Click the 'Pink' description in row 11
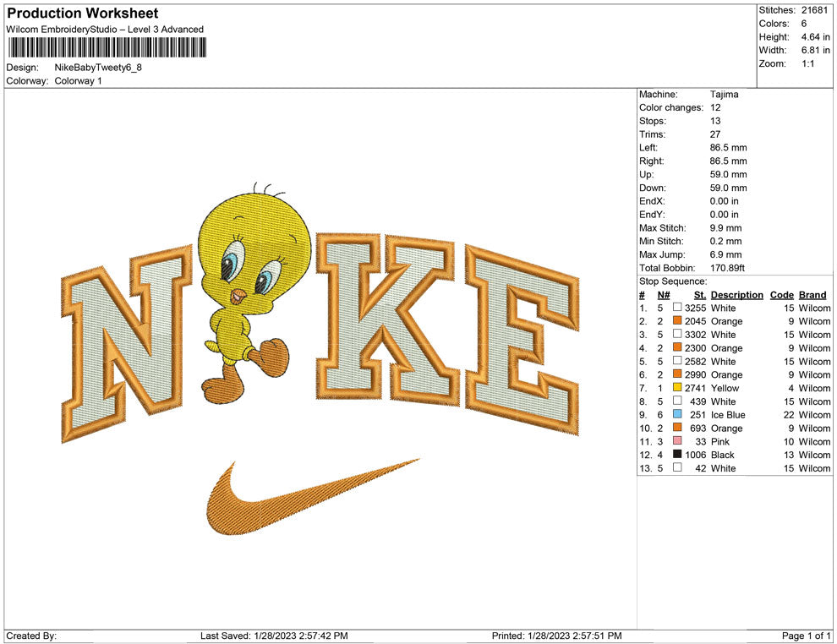Image resolution: width=837 pixels, height=644 pixels. pos(719,441)
